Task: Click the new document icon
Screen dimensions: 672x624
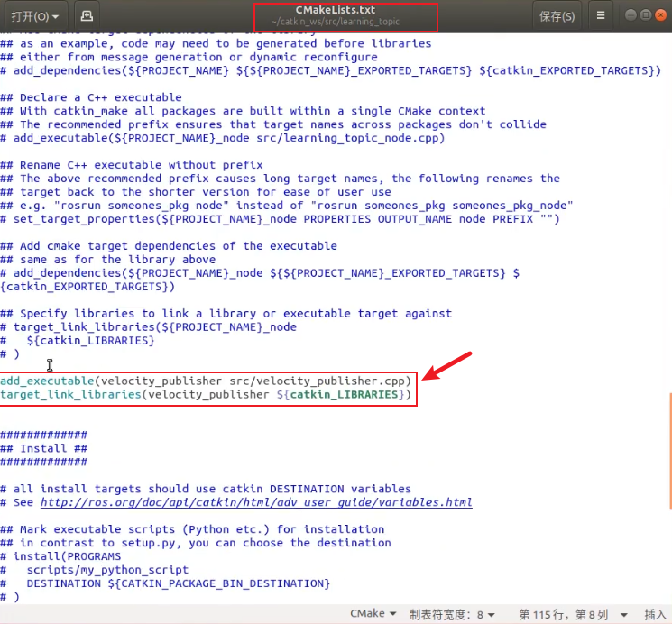Action: pyautogui.click(x=87, y=16)
